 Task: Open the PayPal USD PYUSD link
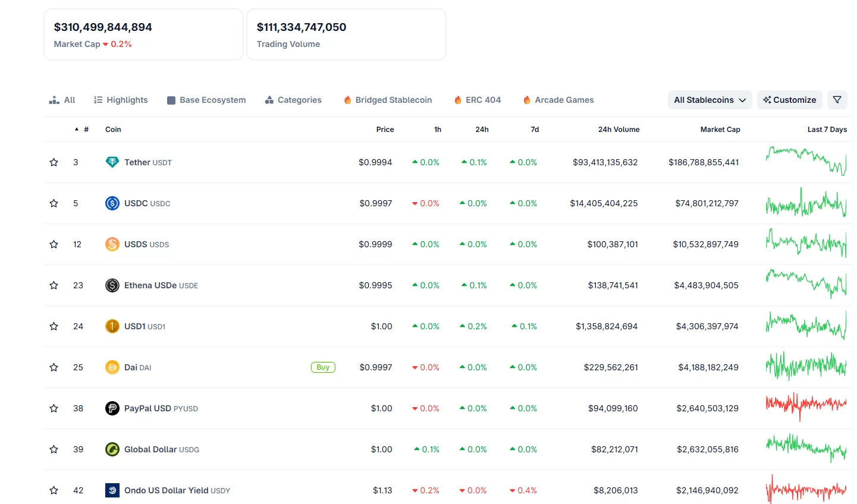(161, 408)
